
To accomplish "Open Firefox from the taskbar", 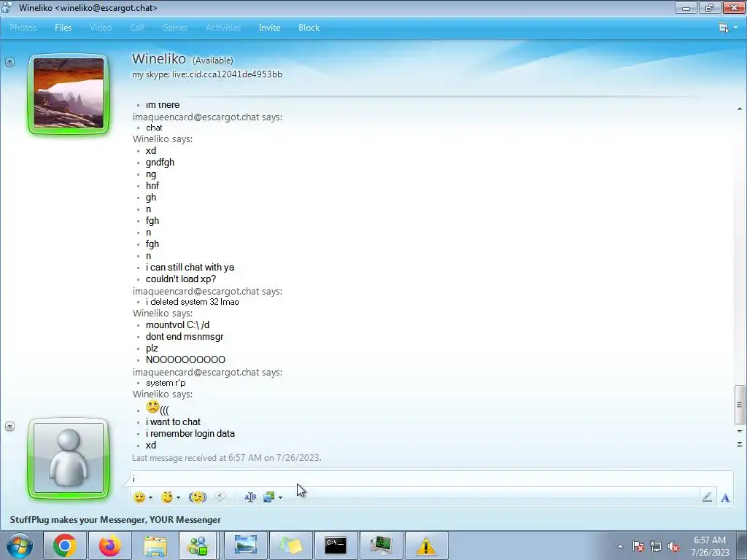I will (110, 545).
